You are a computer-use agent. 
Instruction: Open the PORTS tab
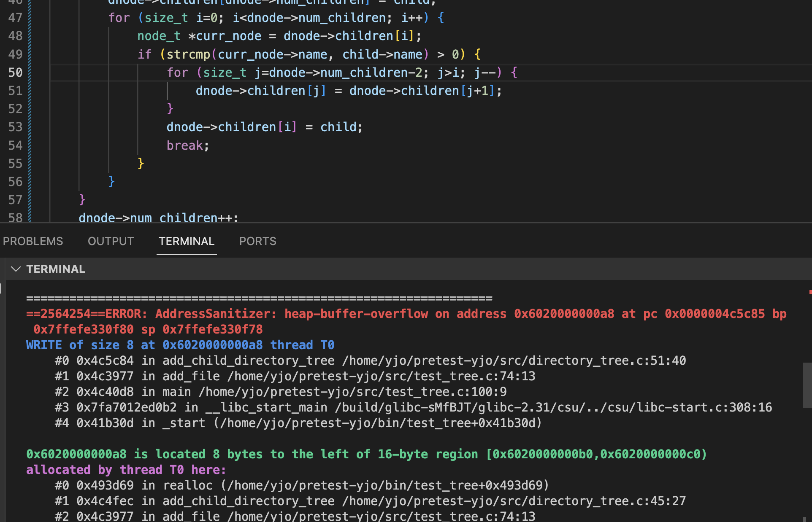point(257,241)
